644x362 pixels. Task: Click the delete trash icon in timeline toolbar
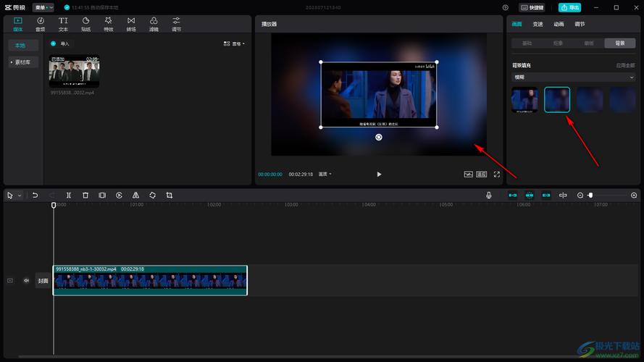pos(85,195)
